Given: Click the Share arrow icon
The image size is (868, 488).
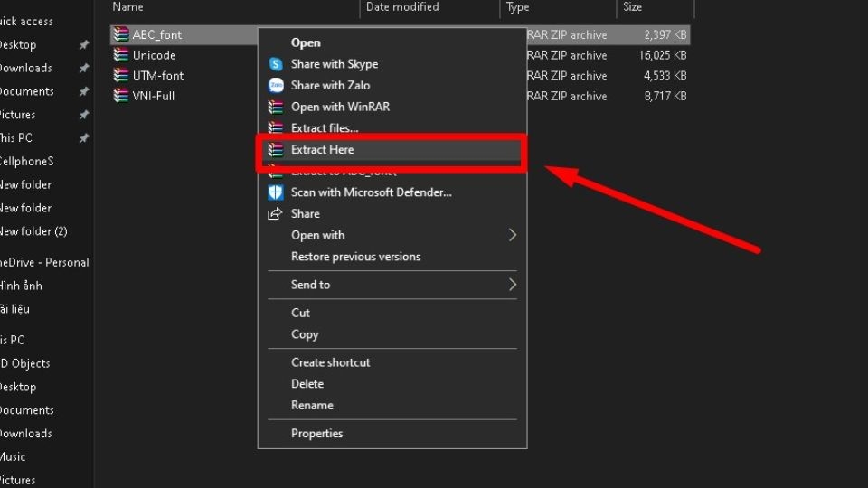Looking at the screenshot, I should (x=275, y=213).
